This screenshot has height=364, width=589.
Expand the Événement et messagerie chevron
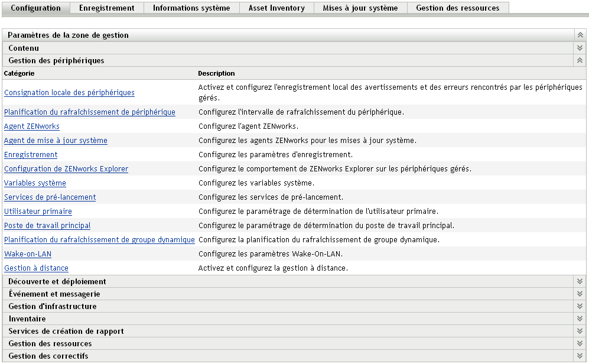pos(580,294)
